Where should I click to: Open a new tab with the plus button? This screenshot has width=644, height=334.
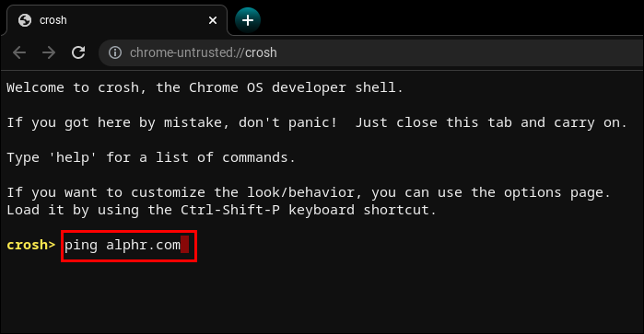click(248, 20)
